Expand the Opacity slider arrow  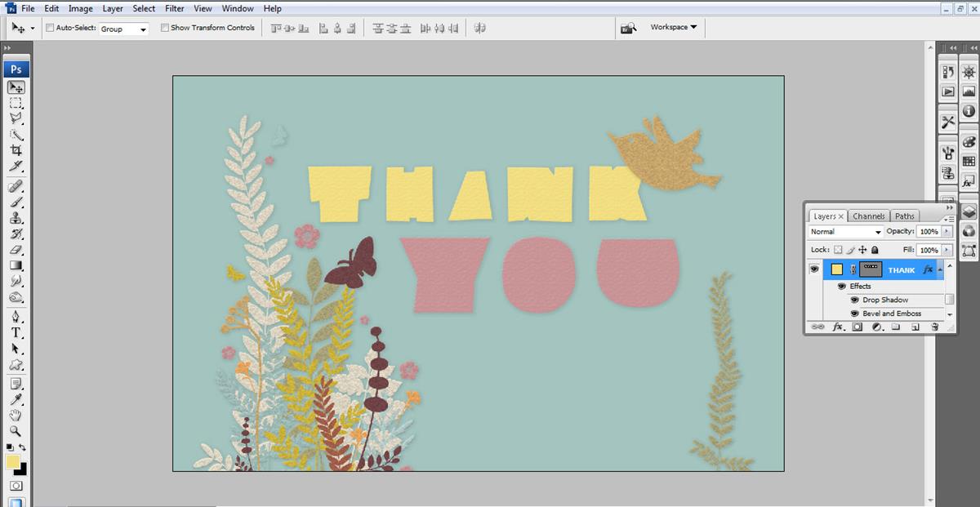click(x=947, y=232)
